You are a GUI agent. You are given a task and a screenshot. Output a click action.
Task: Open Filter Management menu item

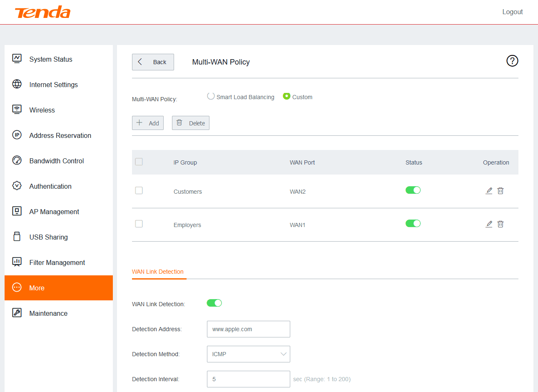pos(59,262)
